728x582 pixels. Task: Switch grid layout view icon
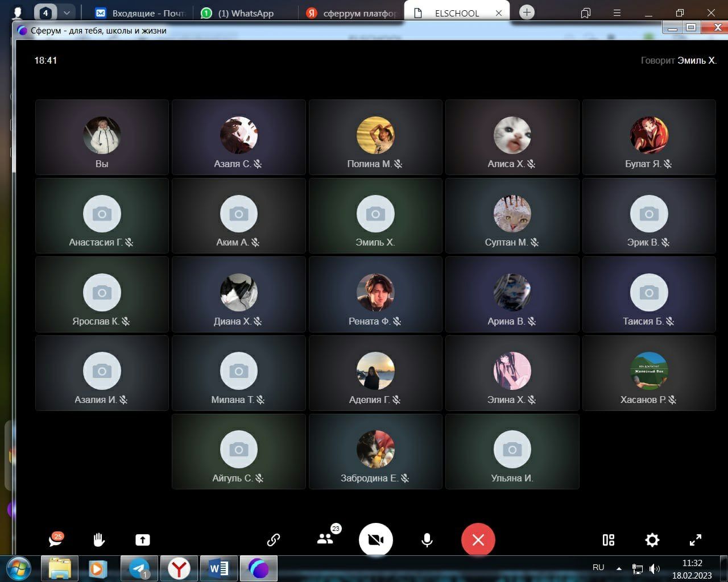[608, 540]
